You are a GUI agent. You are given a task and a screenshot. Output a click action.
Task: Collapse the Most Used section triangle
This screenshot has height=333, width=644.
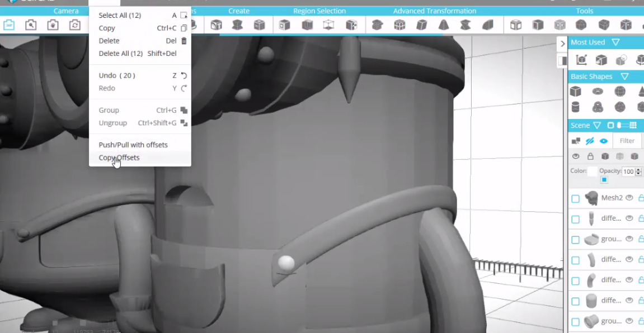click(x=615, y=42)
